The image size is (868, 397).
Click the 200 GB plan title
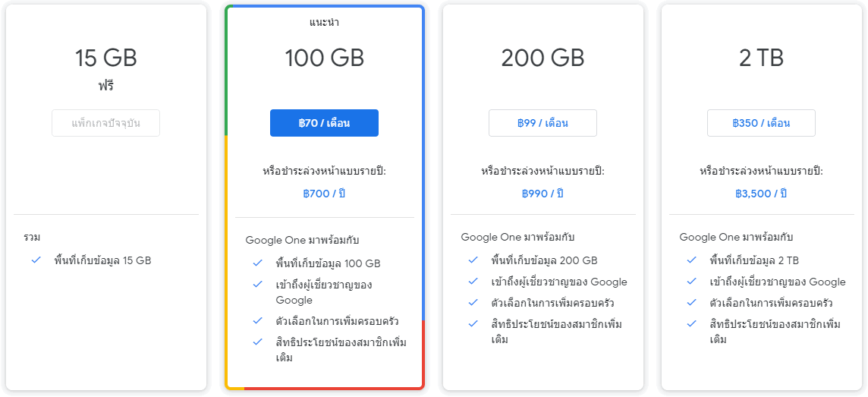[542, 58]
